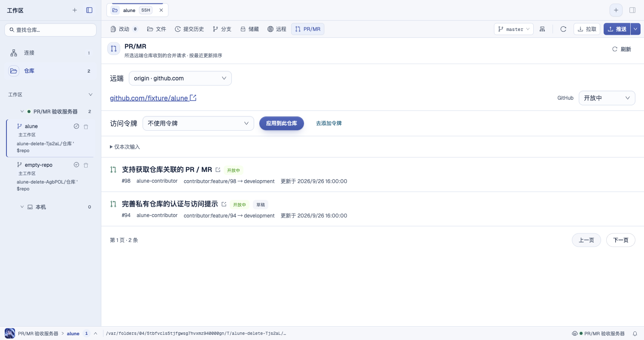Open the push button dropdown arrow
Viewport: 644px width, 340px height.
pos(635,29)
